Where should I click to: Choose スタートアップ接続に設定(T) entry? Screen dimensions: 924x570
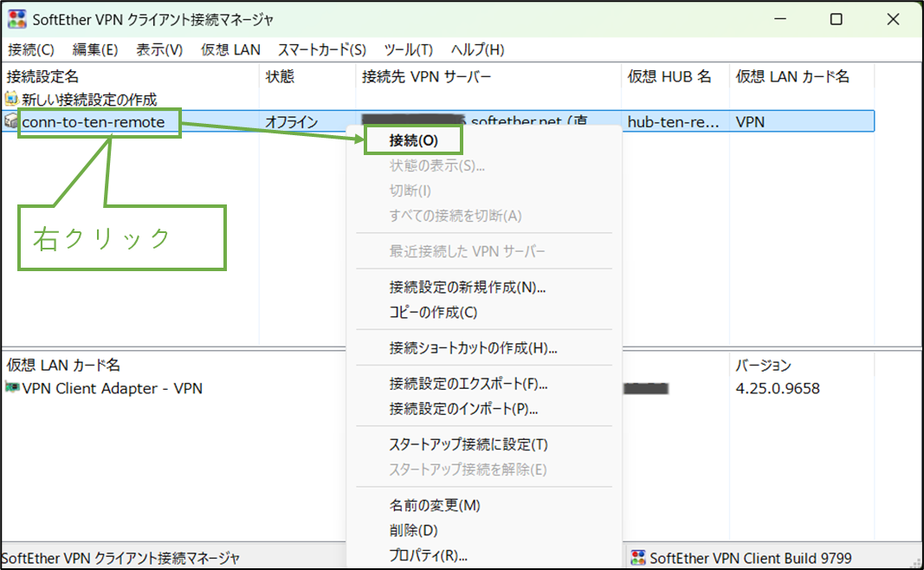click(468, 445)
